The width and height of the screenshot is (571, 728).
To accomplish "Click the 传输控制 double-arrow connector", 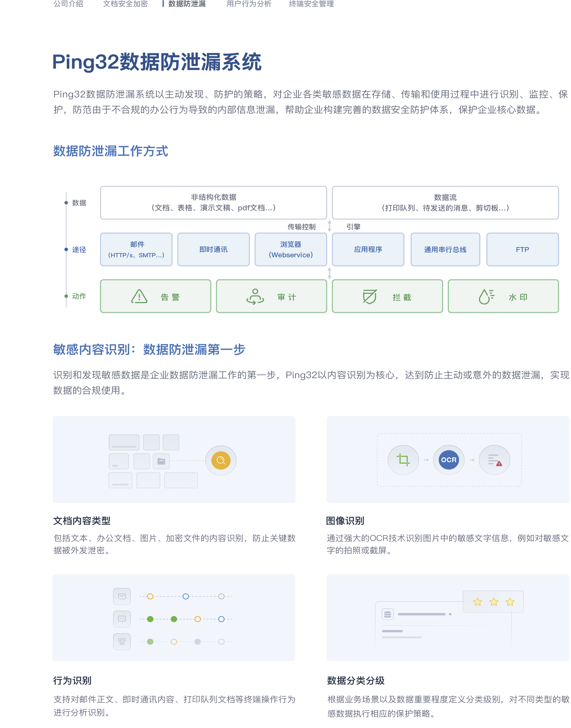I will (330, 226).
